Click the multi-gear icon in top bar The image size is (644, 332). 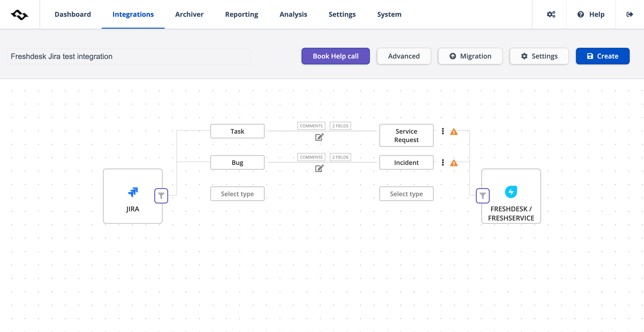[x=551, y=14]
